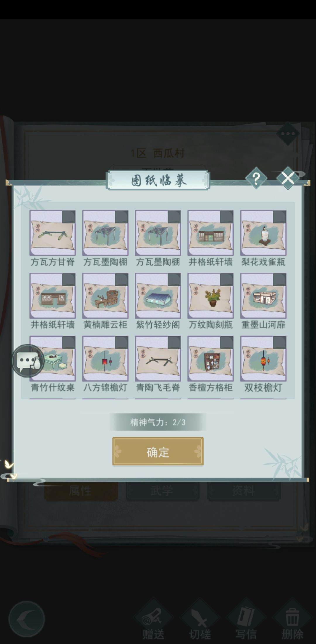This screenshot has width=316, height=644.
Task: Tick the checkbox on 方瓦方甘脊 blueprint
Action: [69, 217]
